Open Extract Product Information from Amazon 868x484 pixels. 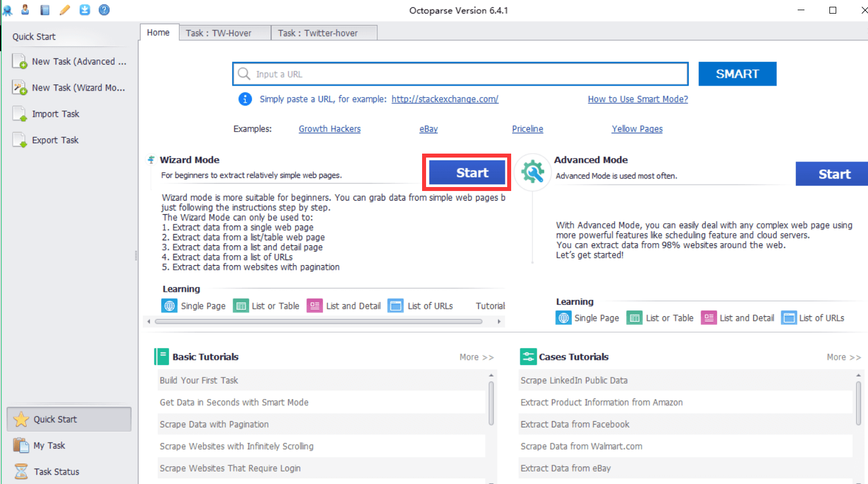click(x=685, y=402)
